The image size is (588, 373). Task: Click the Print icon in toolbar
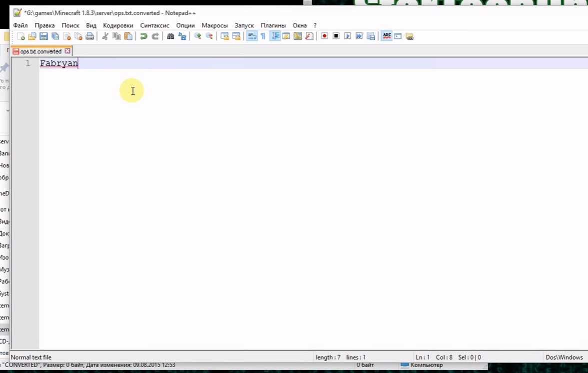point(89,36)
